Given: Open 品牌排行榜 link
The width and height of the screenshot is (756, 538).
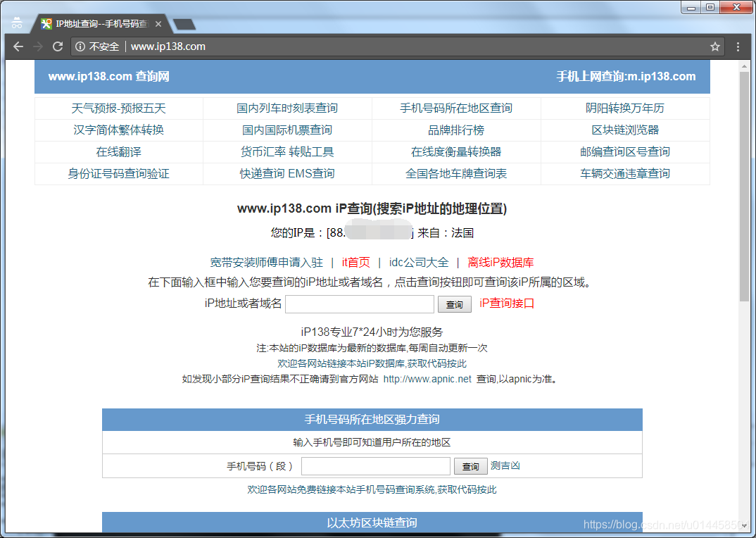Looking at the screenshot, I should [456, 130].
